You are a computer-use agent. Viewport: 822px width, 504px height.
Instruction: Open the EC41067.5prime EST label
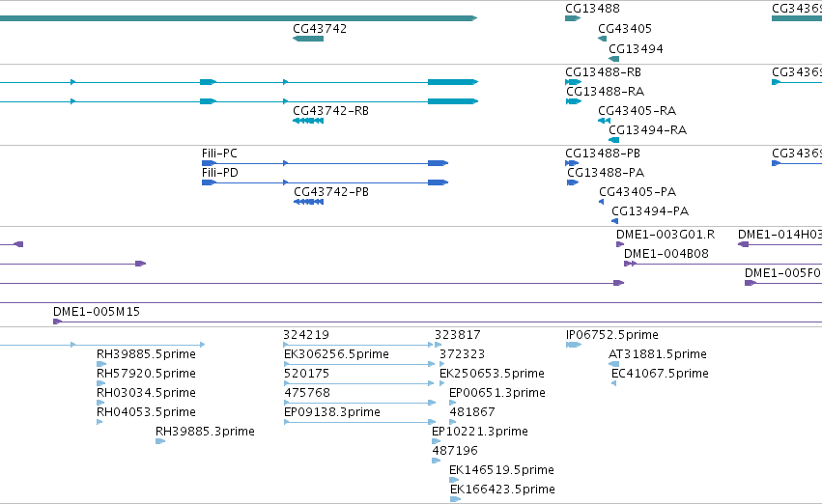click(660, 374)
